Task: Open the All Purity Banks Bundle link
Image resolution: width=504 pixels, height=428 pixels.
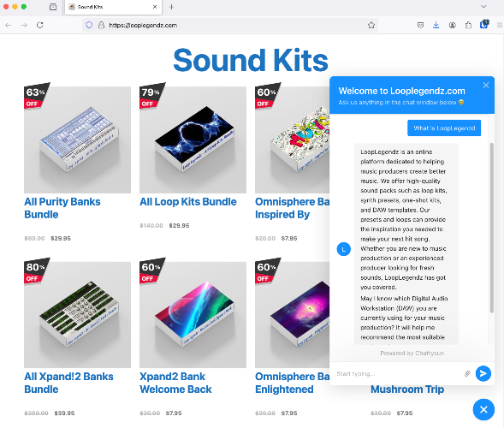Action: coord(62,208)
